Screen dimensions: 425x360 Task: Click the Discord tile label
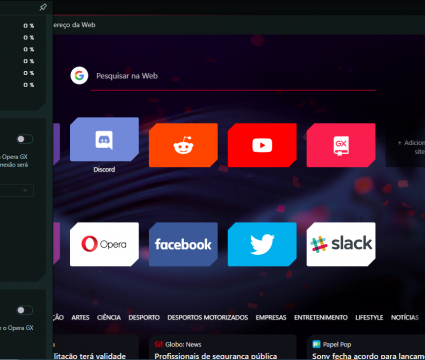pos(104,170)
